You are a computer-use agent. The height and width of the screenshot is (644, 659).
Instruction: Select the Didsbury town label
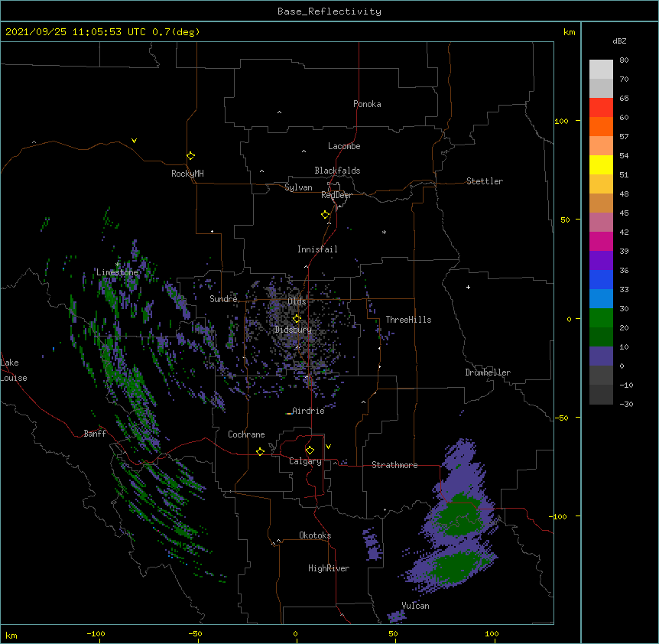(293, 330)
